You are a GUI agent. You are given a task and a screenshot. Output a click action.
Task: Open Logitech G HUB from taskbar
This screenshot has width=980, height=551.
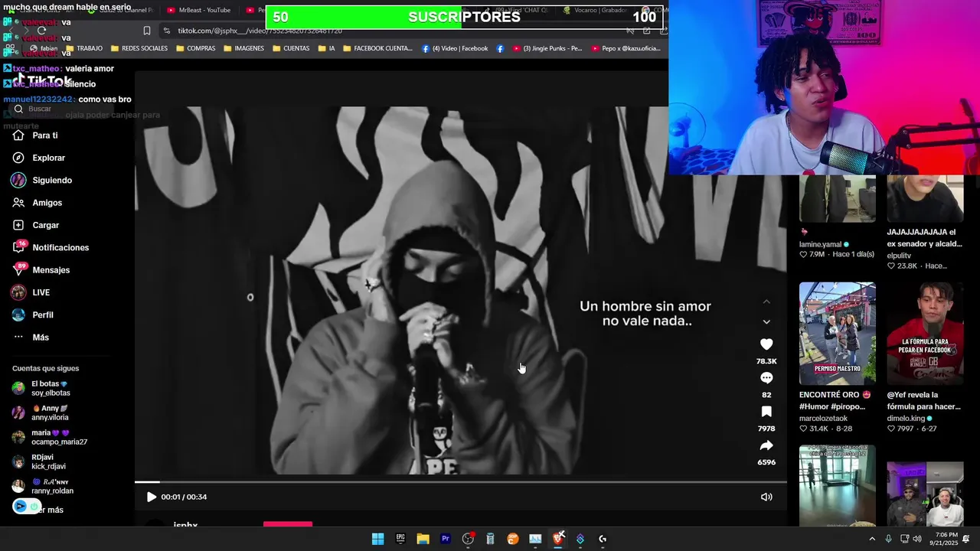[603, 539]
